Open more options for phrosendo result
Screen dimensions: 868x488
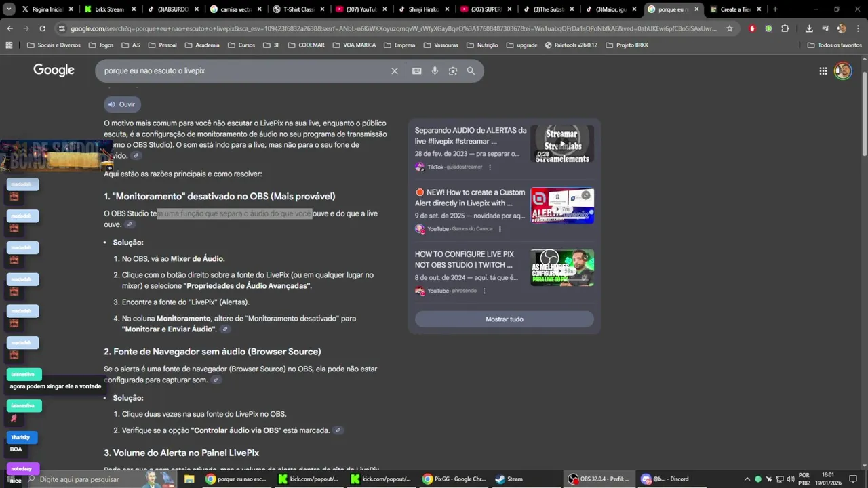click(484, 291)
